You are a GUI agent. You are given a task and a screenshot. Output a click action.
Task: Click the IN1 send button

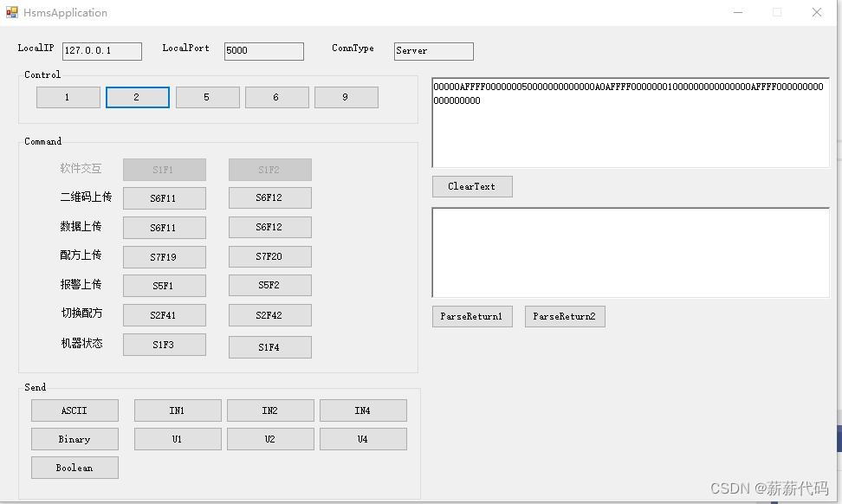point(178,410)
